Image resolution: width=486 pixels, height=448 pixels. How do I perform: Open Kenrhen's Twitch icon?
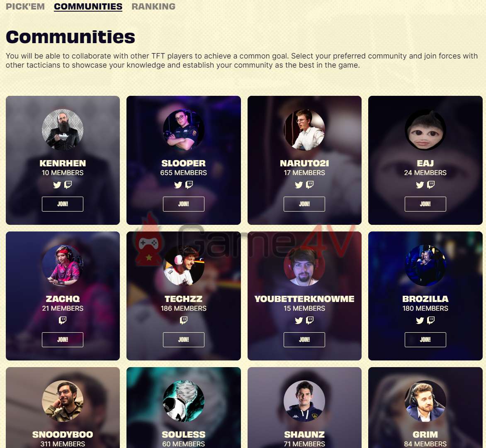pos(68,185)
